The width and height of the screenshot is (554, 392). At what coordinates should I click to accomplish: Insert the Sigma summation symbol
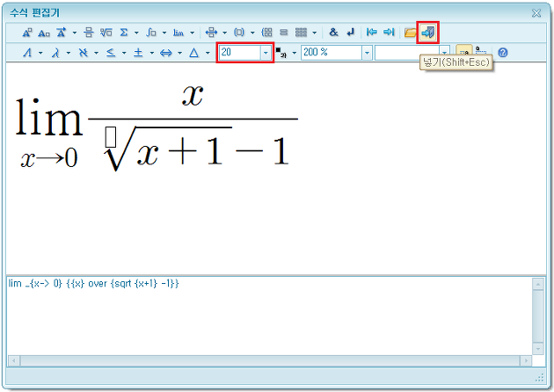(124, 33)
